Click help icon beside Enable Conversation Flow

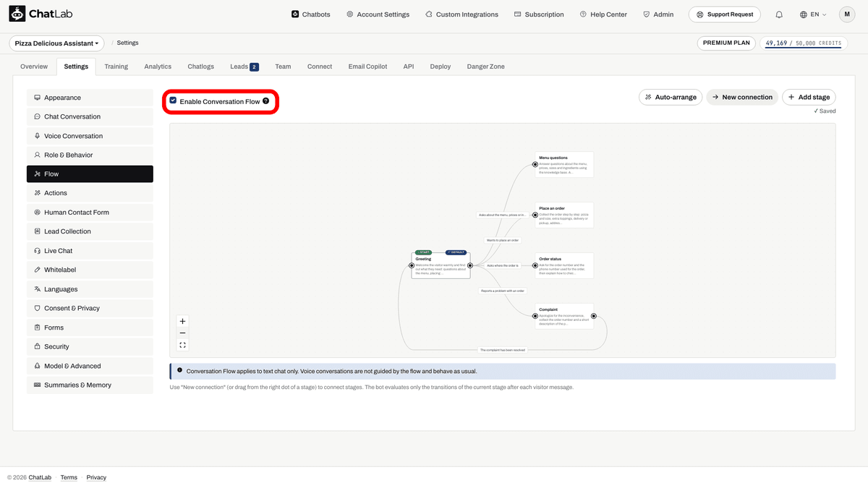point(266,101)
